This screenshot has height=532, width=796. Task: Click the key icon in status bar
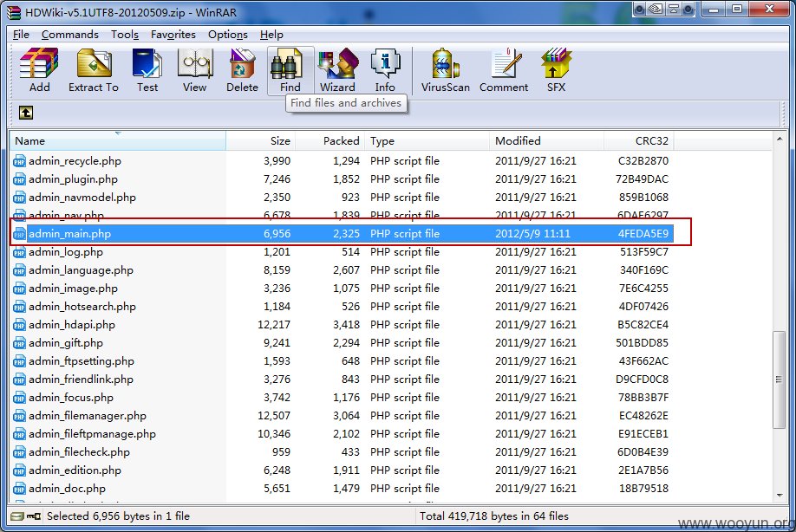(x=34, y=516)
